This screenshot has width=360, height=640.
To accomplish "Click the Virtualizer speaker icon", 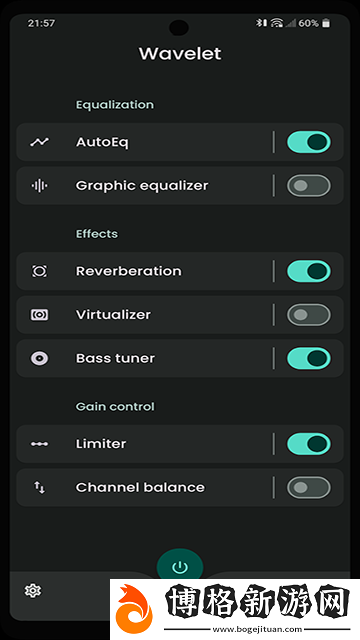I will pyautogui.click(x=40, y=315).
